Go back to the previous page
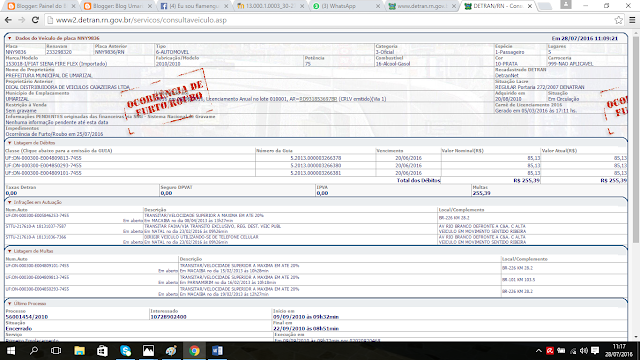Viewport: 640px width, 360px height. coord(8,20)
